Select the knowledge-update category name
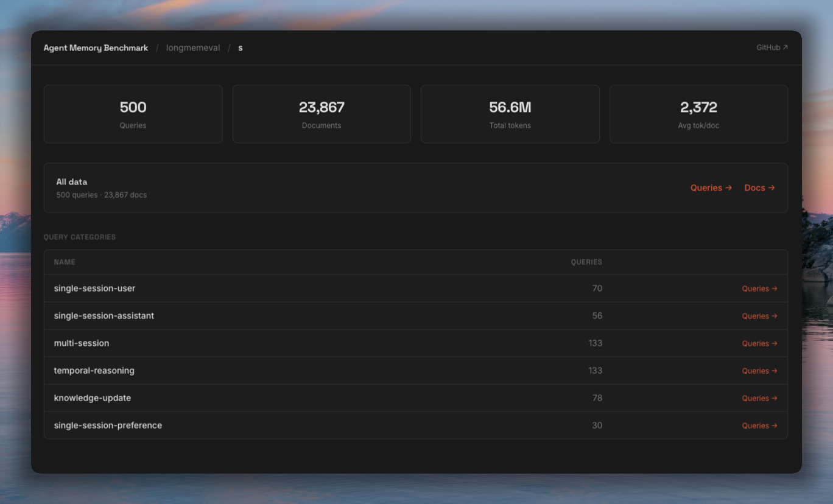 (92, 398)
